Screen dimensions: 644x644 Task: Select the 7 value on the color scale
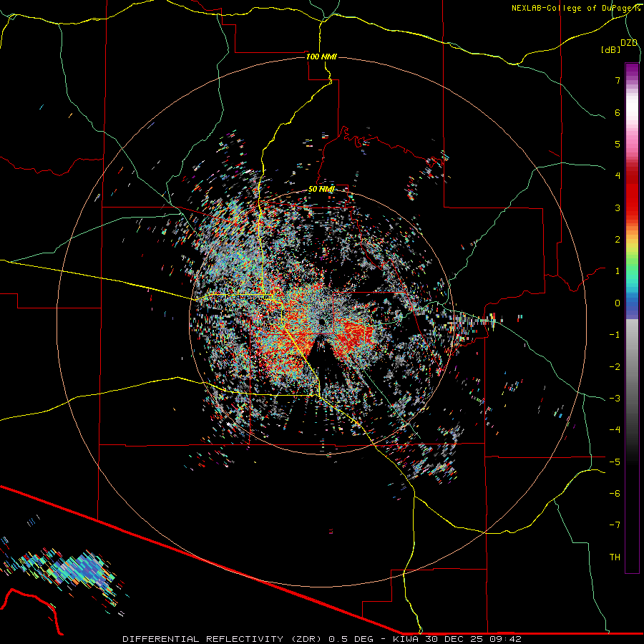click(x=618, y=80)
